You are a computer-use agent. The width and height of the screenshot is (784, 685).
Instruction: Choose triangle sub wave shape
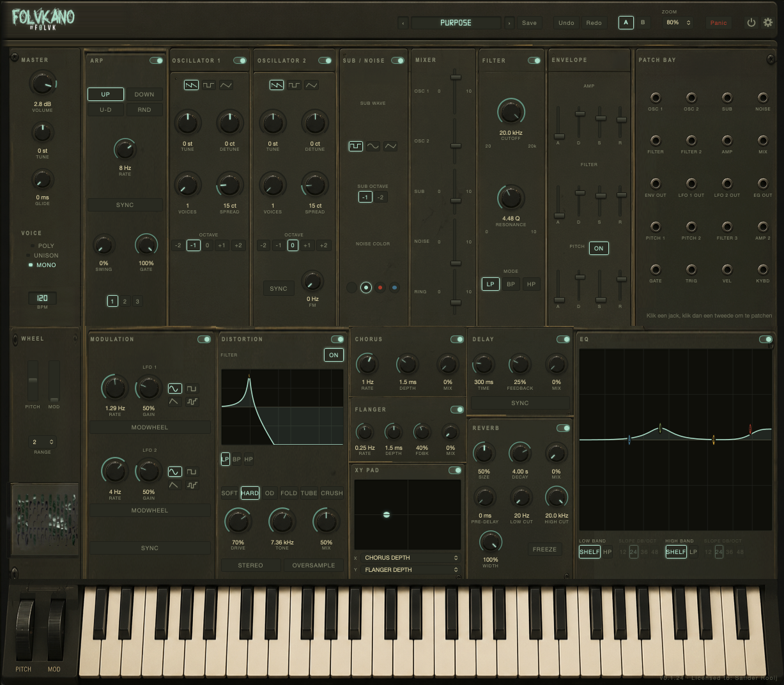[390, 146]
